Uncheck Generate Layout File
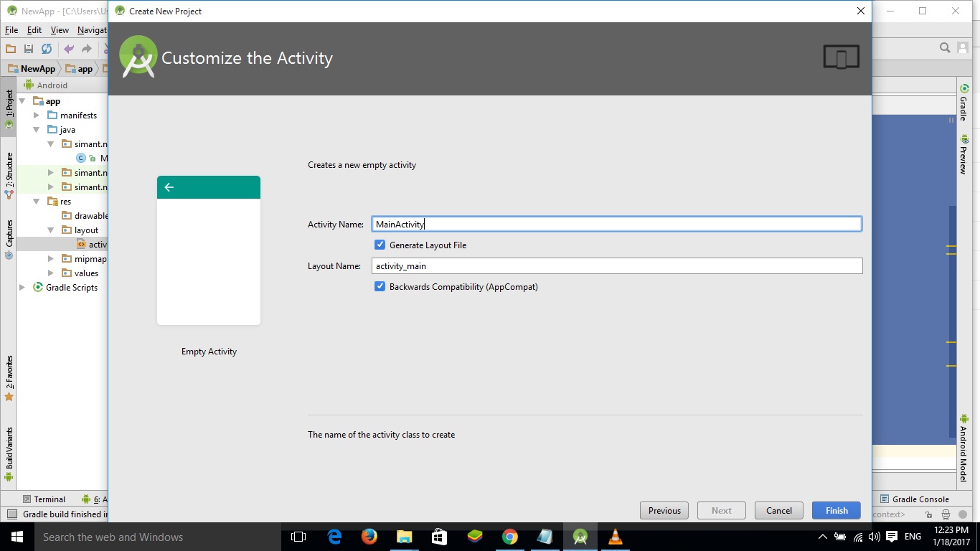Screen dimensions: 980x551 click(380, 244)
